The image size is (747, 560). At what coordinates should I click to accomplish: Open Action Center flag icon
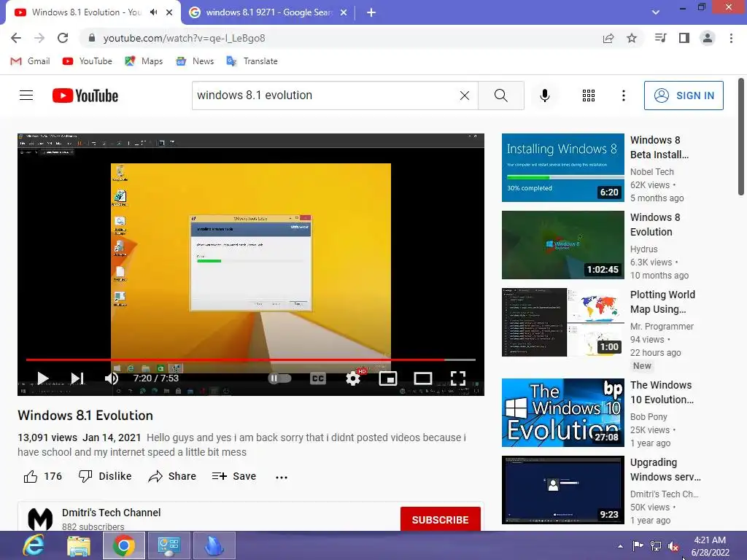point(638,545)
